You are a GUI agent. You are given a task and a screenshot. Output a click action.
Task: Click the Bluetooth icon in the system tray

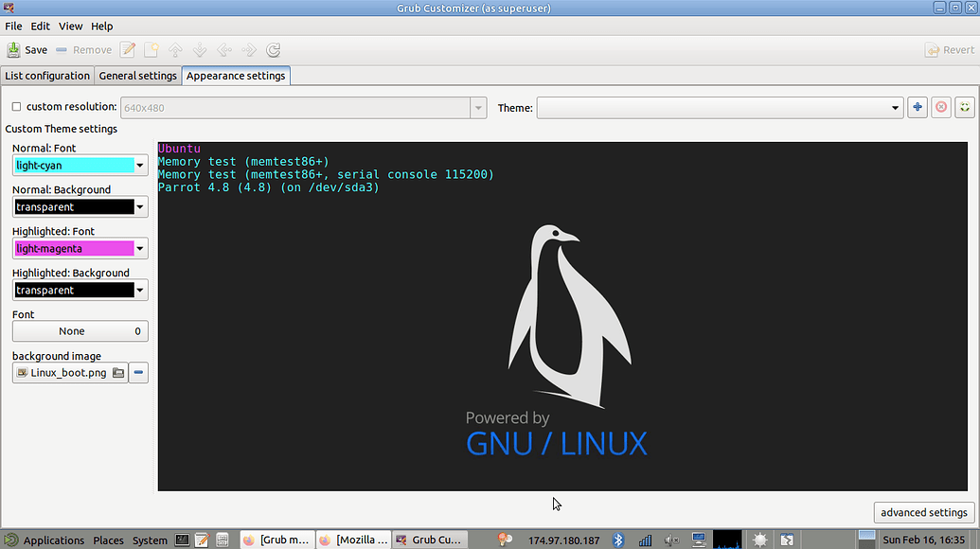tap(620, 540)
